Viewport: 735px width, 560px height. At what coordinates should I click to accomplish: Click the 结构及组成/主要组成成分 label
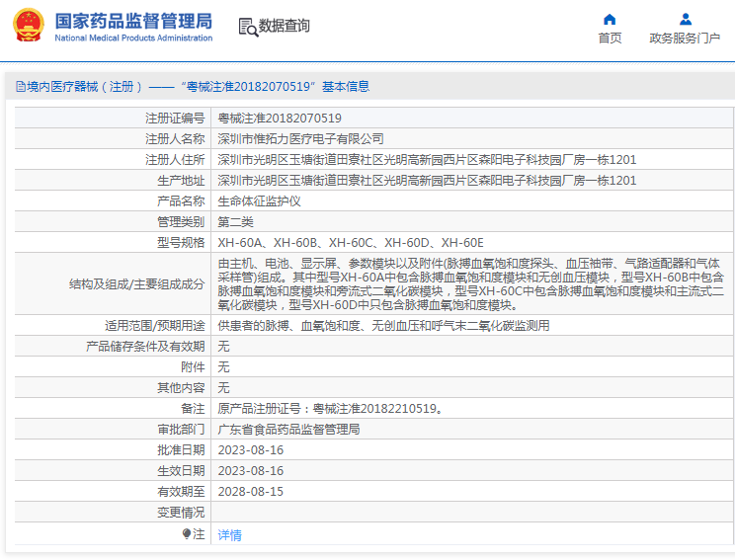(x=137, y=284)
